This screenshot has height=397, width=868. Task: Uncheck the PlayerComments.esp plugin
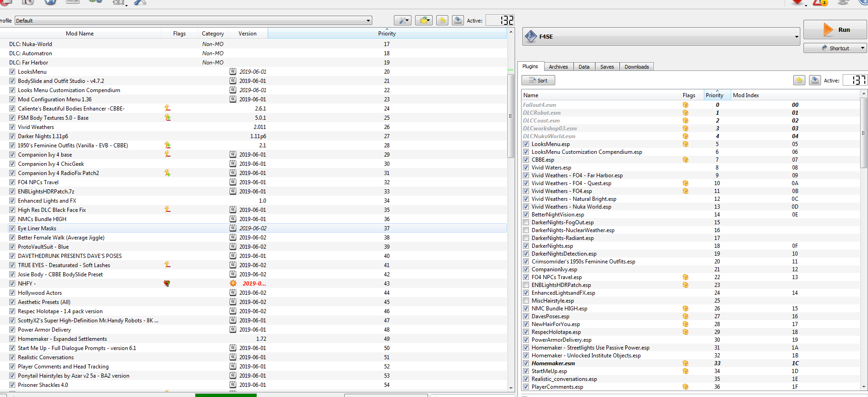(526, 387)
